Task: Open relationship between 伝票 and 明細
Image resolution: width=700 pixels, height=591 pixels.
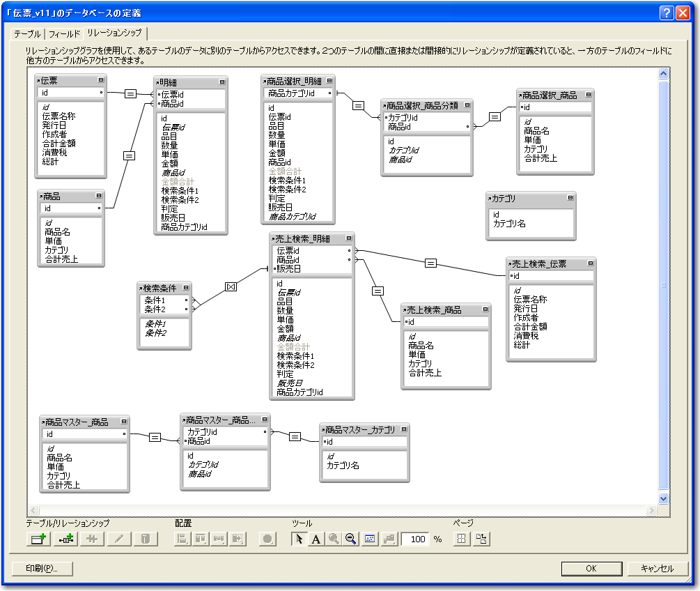Action: coord(130,94)
